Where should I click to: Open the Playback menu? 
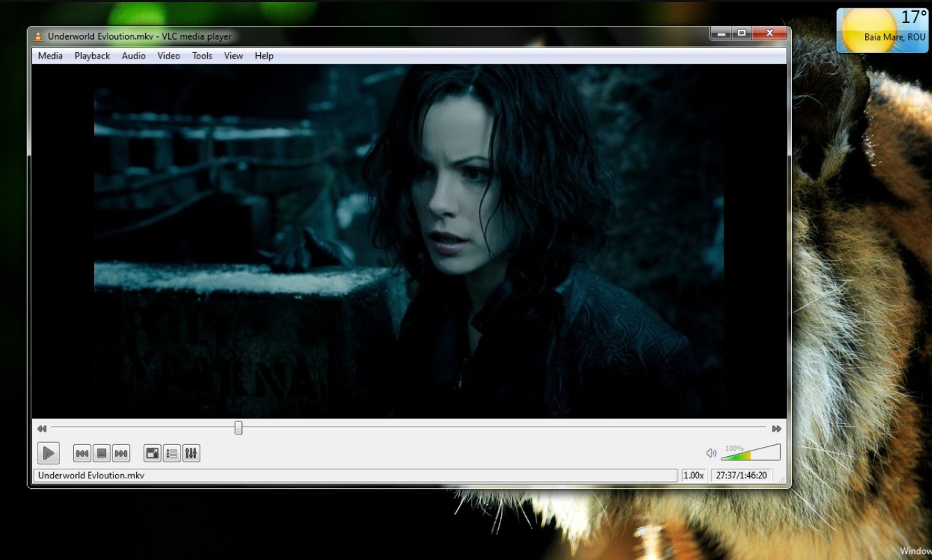point(92,56)
